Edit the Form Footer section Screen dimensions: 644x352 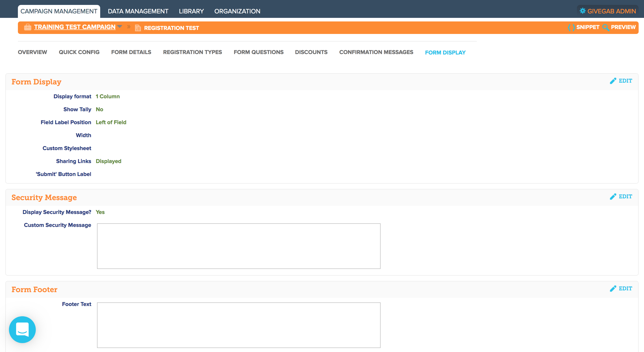tap(625, 289)
